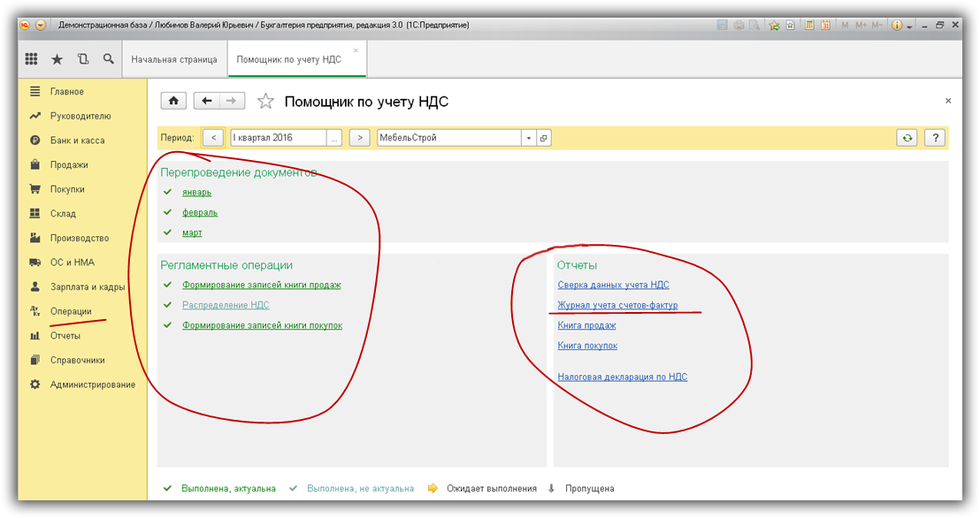The width and height of the screenshot is (980, 518).
Task: Click the green refresh button
Action: (907, 138)
